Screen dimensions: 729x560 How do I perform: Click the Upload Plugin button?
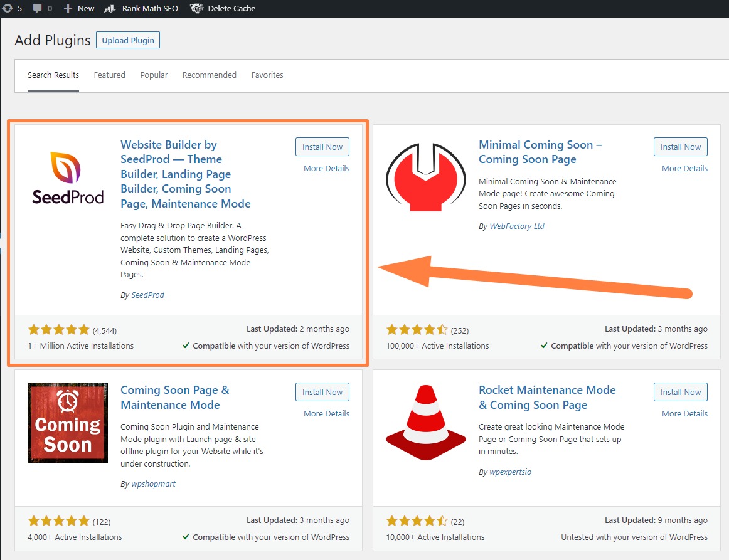coord(127,40)
